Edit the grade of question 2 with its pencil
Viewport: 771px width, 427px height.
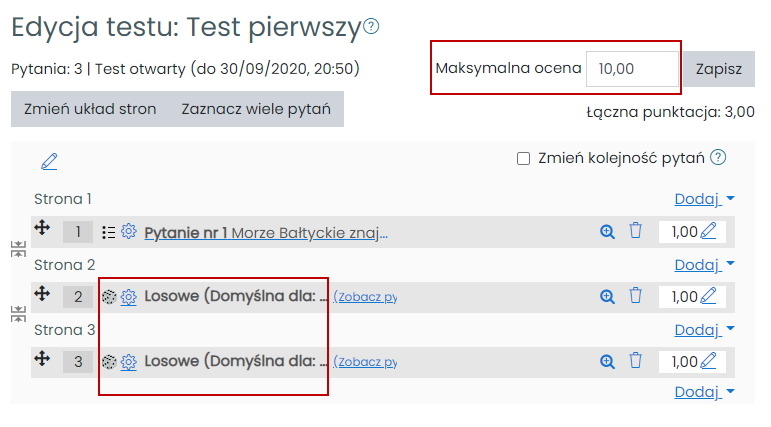pyautogui.click(x=709, y=296)
